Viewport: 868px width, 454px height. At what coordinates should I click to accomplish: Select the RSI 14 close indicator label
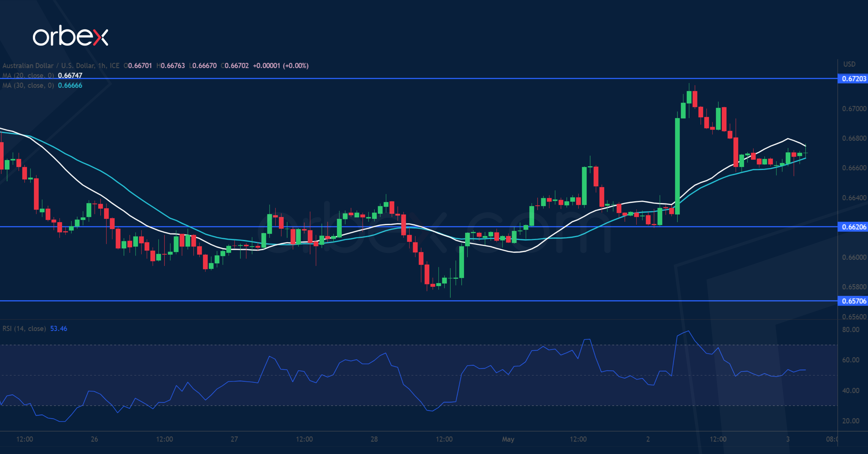[x=24, y=329]
